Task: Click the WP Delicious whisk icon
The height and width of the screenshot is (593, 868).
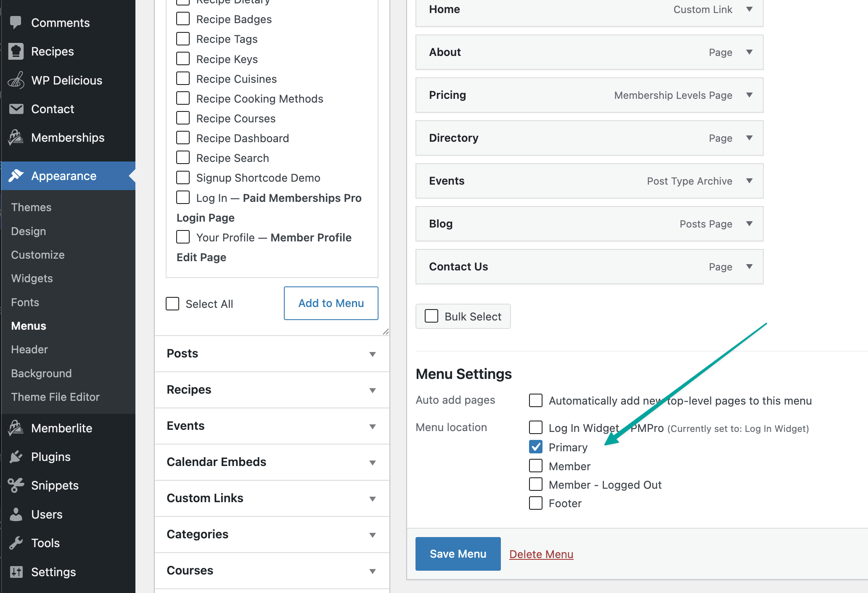Action: 16,80
